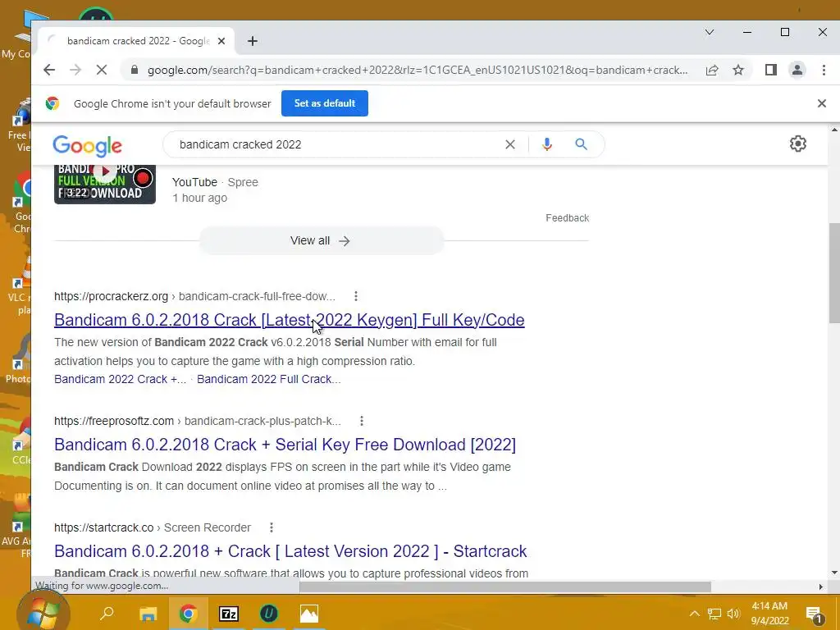Open the Bandicam 2022 Crack + sublink
Screen dimensions: 840x630
[x=120, y=379]
